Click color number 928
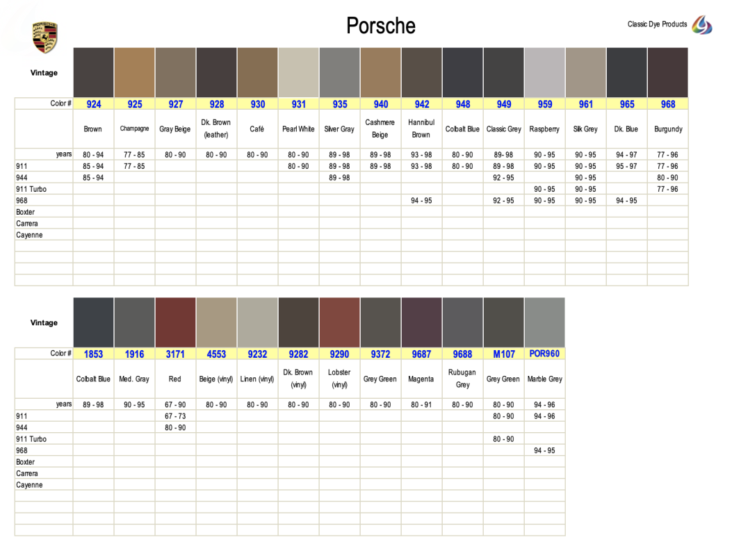 coord(217,104)
